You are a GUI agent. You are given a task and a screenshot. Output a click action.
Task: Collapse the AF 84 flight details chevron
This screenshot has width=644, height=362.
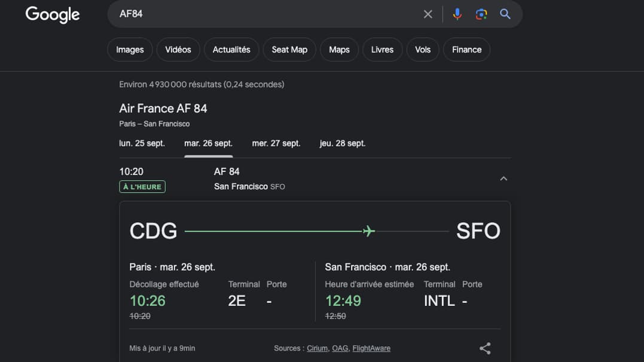503,179
